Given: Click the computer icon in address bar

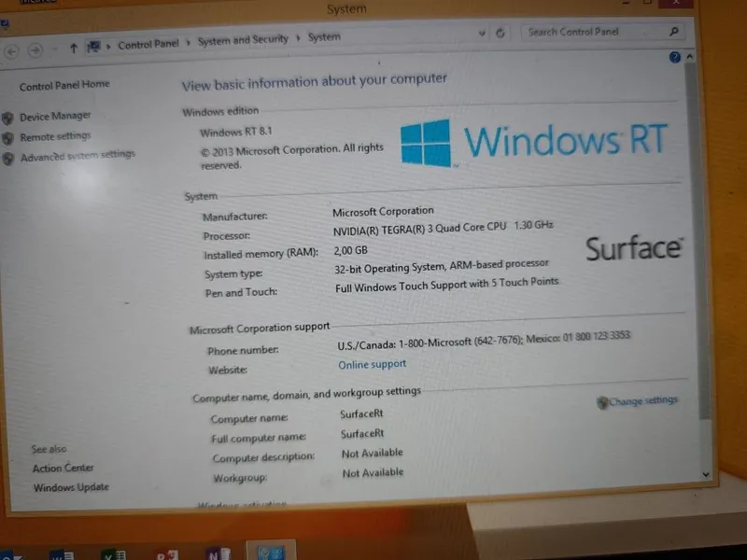Looking at the screenshot, I should [94, 46].
